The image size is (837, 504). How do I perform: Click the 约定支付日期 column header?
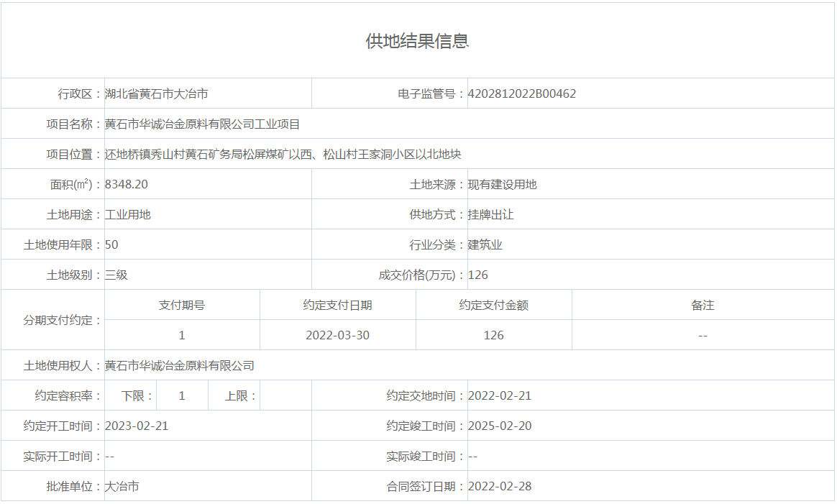pyautogui.click(x=338, y=306)
